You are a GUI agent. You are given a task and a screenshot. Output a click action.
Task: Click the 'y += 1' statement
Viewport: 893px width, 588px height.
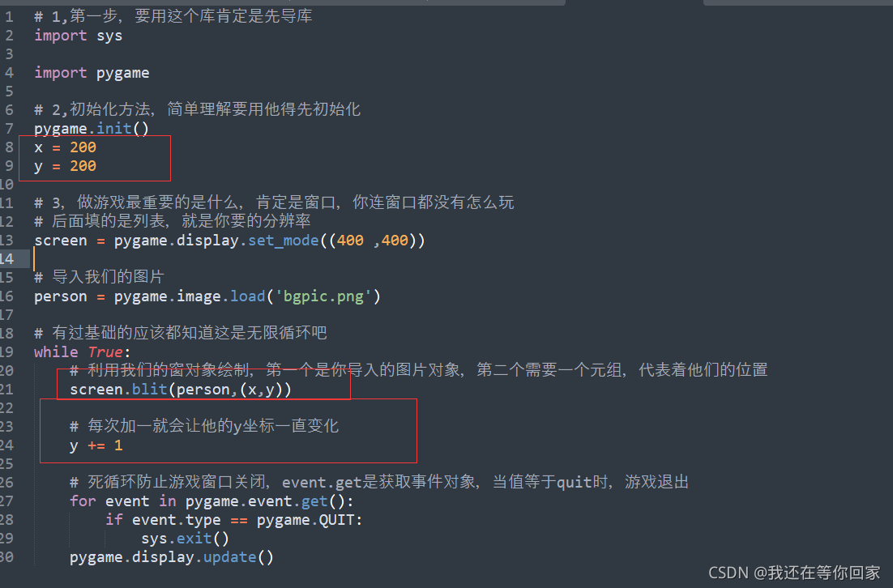click(96, 445)
